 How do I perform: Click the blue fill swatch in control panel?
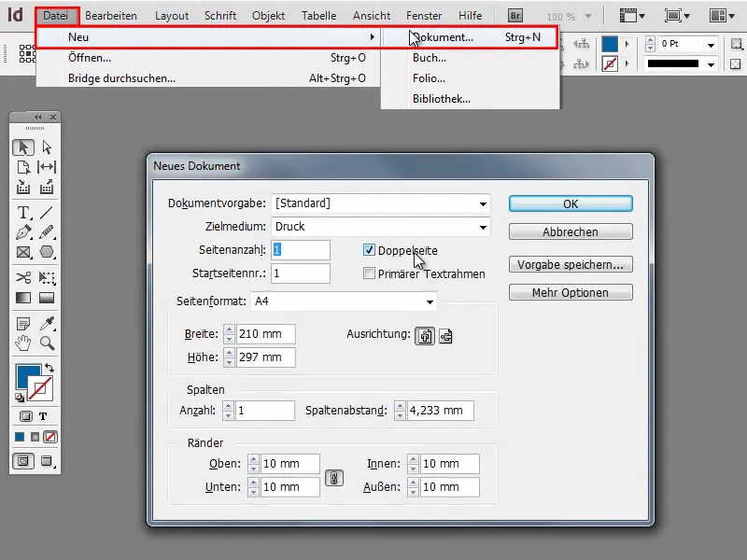tap(610, 44)
